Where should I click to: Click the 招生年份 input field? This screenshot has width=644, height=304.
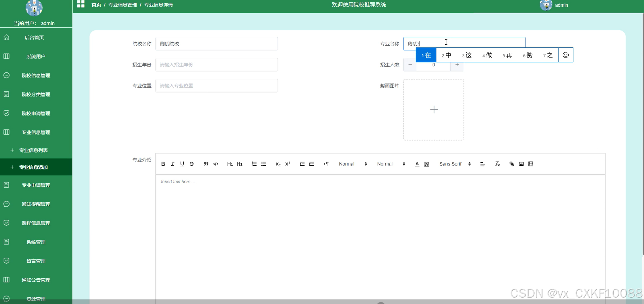tap(216, 65)
